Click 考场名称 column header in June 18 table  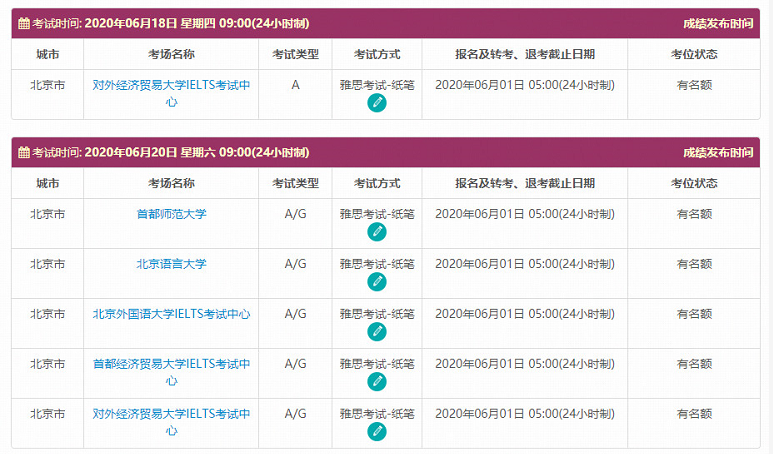pos(171,54)
